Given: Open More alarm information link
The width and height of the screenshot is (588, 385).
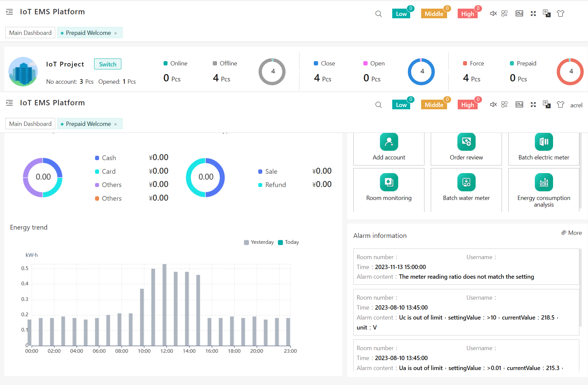Looking at the screenshot, I should pyautogui.click(x=572, y=233).
